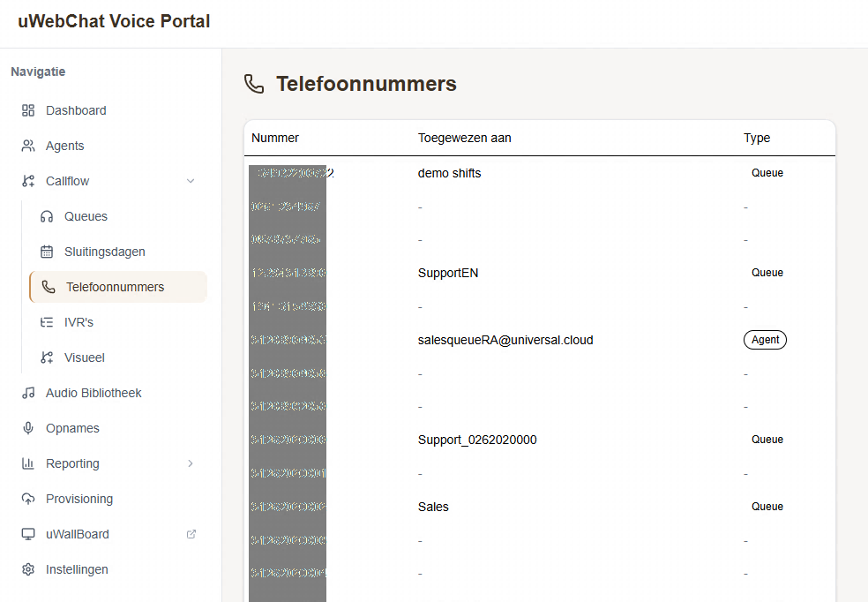This screenshot has width=868, height=602.
Task: Click the Agent type badge
Action: [765, 340]
